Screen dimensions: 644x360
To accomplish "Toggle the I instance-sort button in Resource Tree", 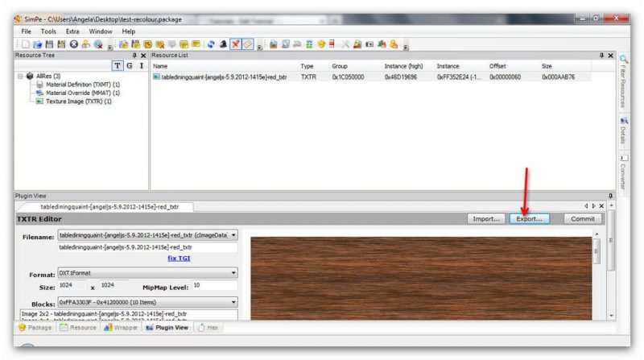I will [x=142, y=66].
